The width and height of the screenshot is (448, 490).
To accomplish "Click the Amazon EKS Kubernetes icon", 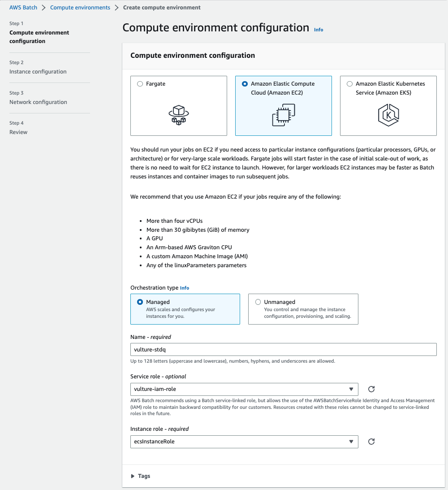I will click(388, 115).
